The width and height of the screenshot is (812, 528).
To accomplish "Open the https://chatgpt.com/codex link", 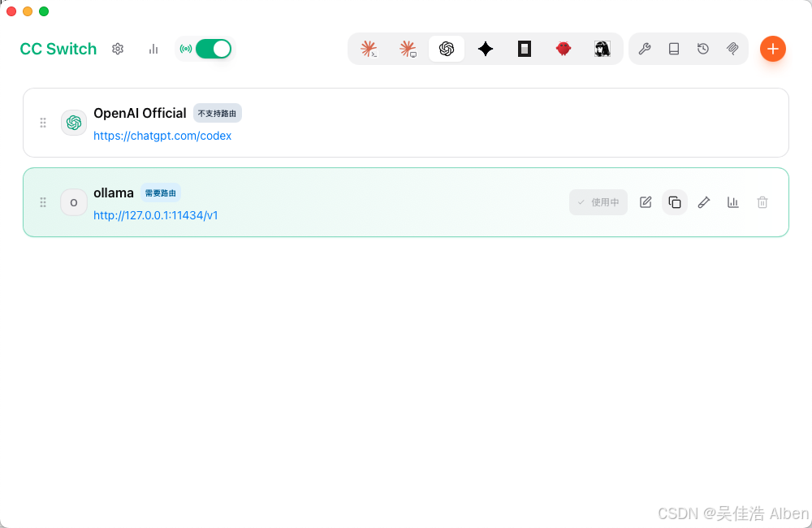I will pyautogui.click(x=162, y=136).
